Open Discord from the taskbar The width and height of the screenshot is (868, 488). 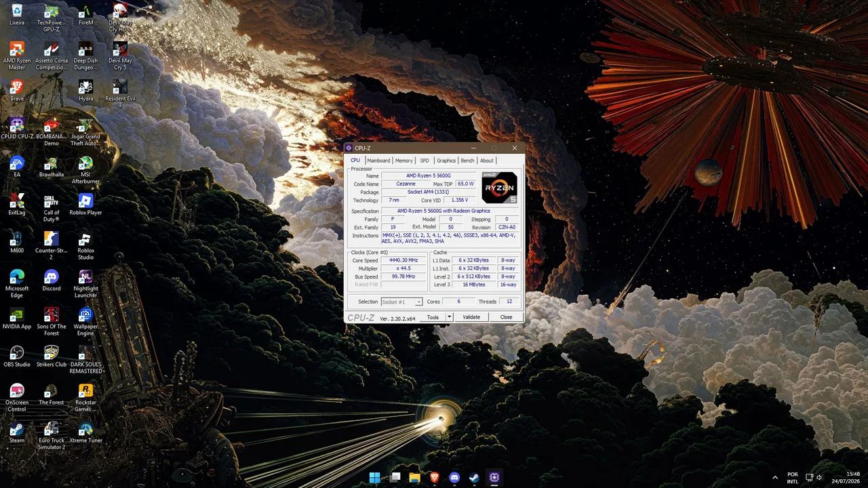click(455, 477)
